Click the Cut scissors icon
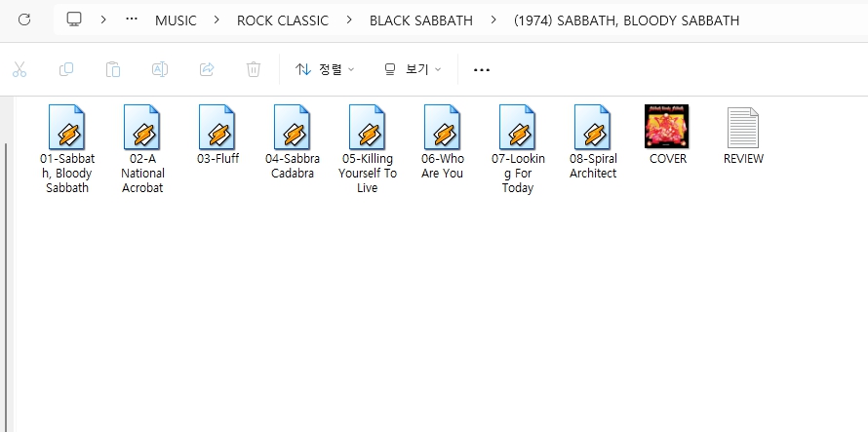 point(20,69)
